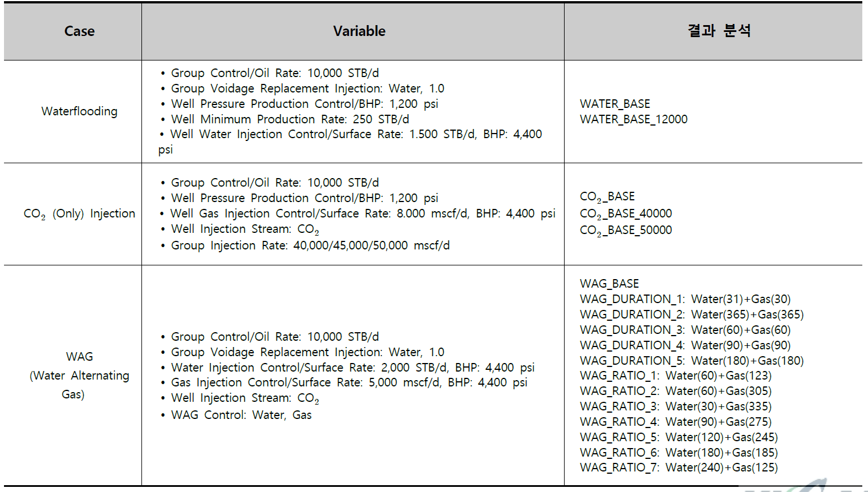
Task: Click 'WAG_DURATION_4: Water(90)+Gas(90)'
Action: pos(685,345)
